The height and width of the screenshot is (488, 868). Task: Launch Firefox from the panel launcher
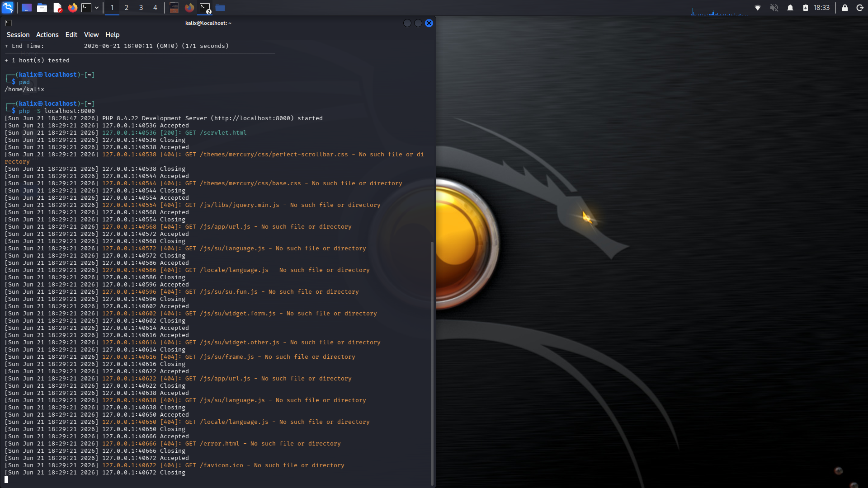pos(72,8)
